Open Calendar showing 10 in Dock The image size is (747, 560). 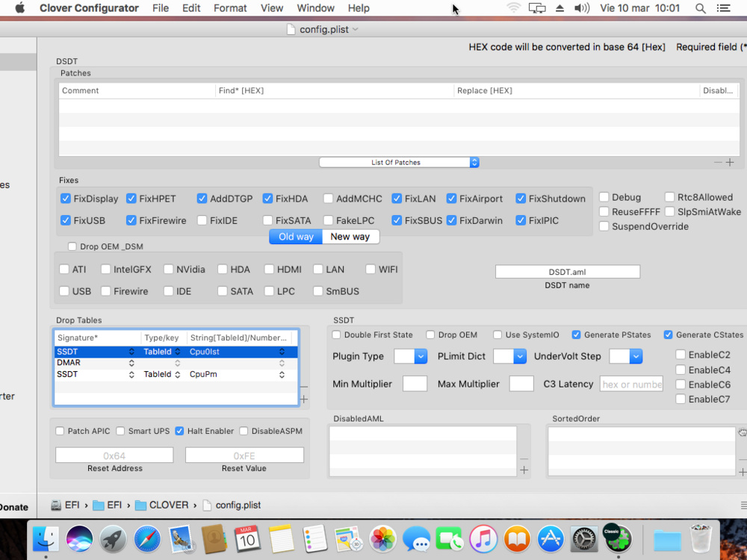pos(247,539)
